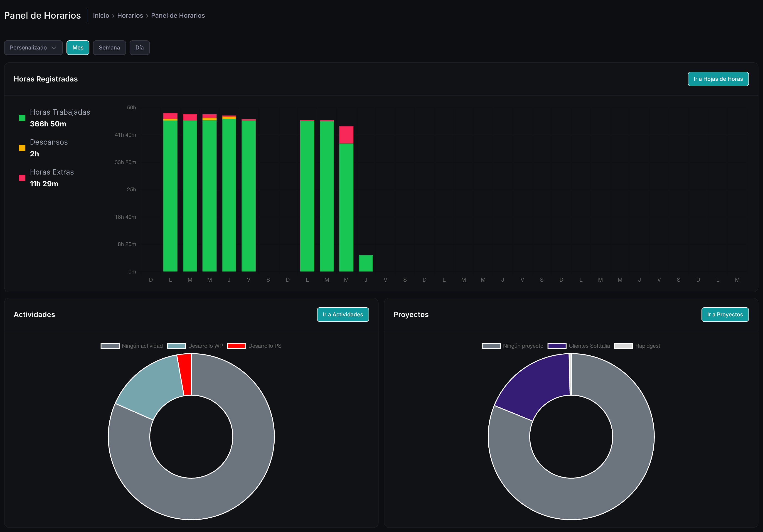Switch to the Mes view

click(x=78, y=47)
